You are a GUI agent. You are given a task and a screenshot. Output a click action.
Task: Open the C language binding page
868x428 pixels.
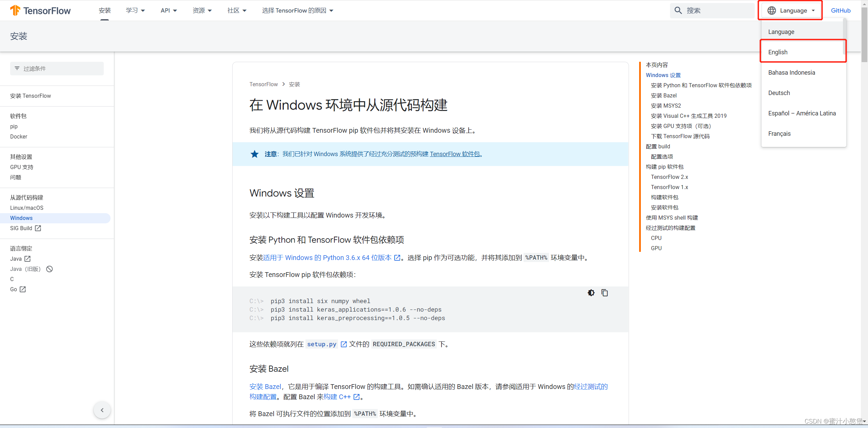pyautogui.click(x=12, y=279)
